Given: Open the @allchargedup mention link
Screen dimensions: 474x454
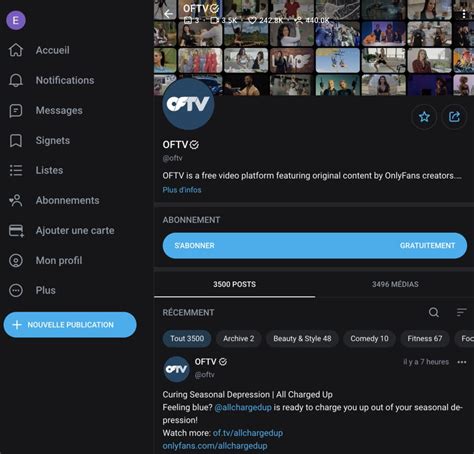Looking at the screenshot, I should pyautogui.click(x=243, y=408).
